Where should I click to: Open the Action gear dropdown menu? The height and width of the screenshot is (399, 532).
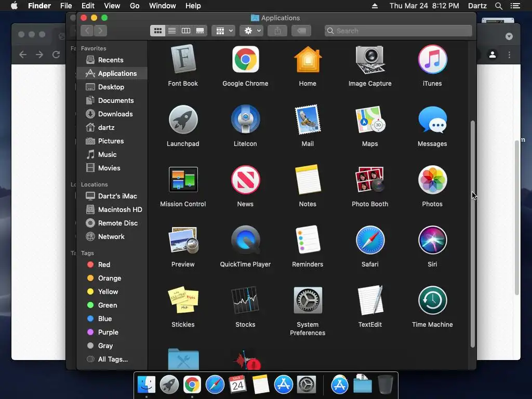(x=252, y=31)
